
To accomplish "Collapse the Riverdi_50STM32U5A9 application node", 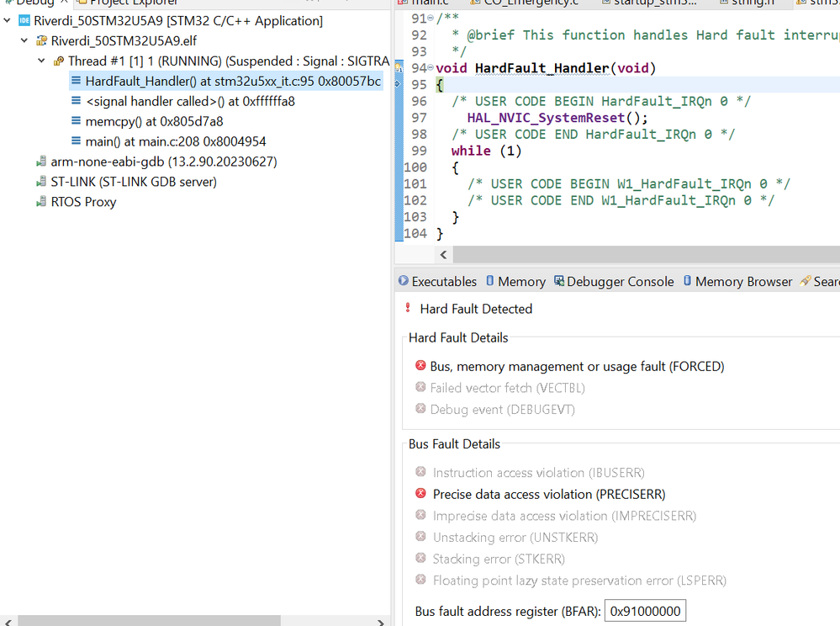I will (7, 21).
